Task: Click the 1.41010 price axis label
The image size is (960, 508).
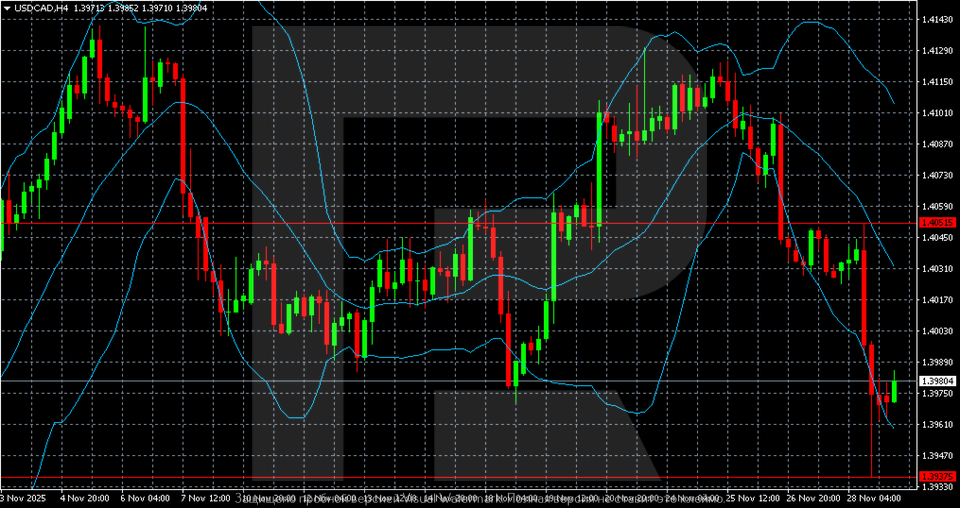Action: (x=938, y=113)
